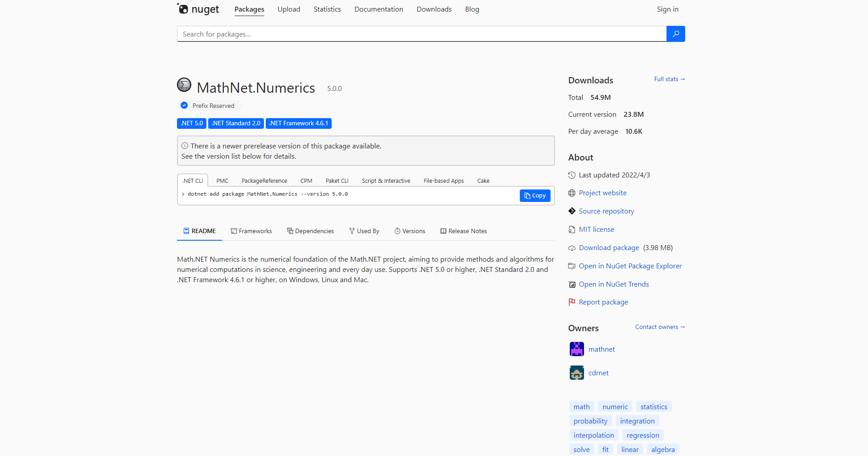Open the Frameworks tab
Image resolution: width=868 pixels, height=456 pixels.
point(255,231)
